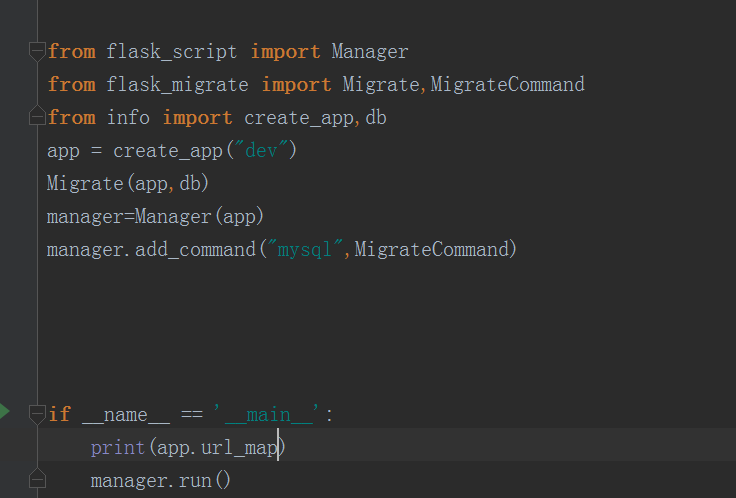Image resolution: width=736 pixels, height=498 pixels.
Task: Click fold end marker beside manager.run()
Action: 38,481
